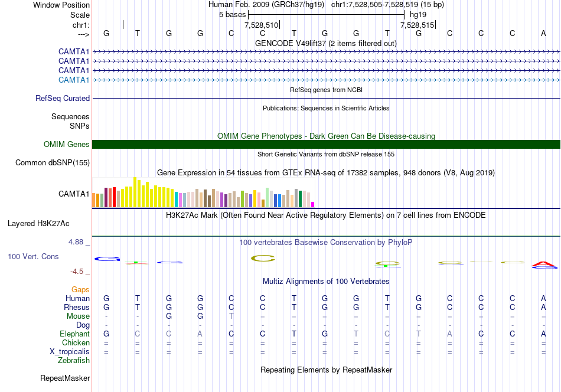The width and height of the screenshot is (561, 392).
Task: Click the Mouse species label
Action: 78,316
